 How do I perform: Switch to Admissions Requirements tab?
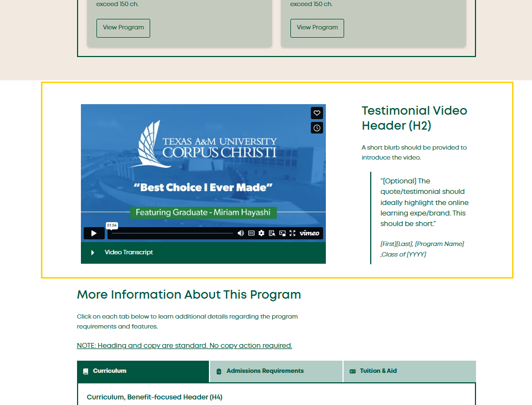(276, 371)
